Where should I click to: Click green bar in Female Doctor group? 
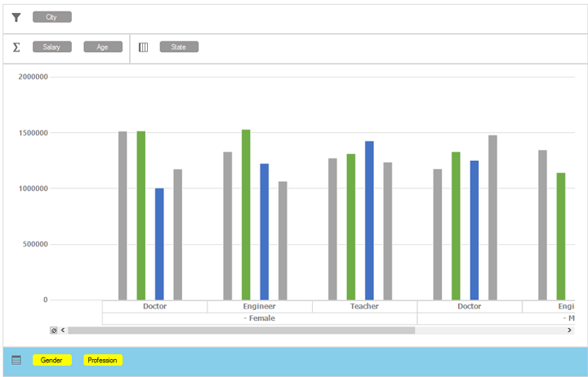[x=141, y=215]
